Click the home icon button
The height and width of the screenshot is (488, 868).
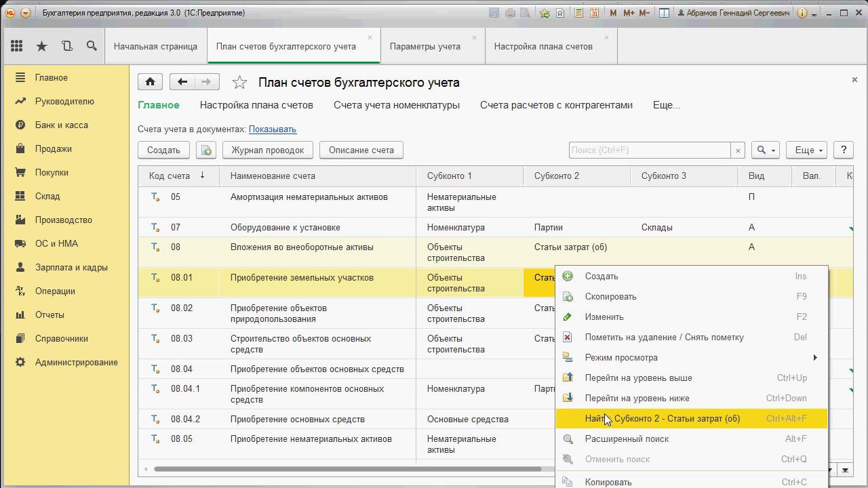pos(150,82)
